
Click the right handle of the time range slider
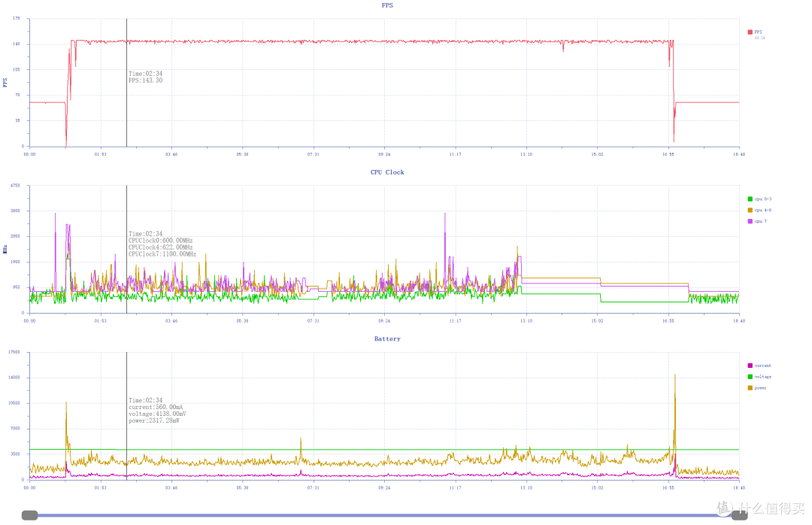(x=739, y=515)
